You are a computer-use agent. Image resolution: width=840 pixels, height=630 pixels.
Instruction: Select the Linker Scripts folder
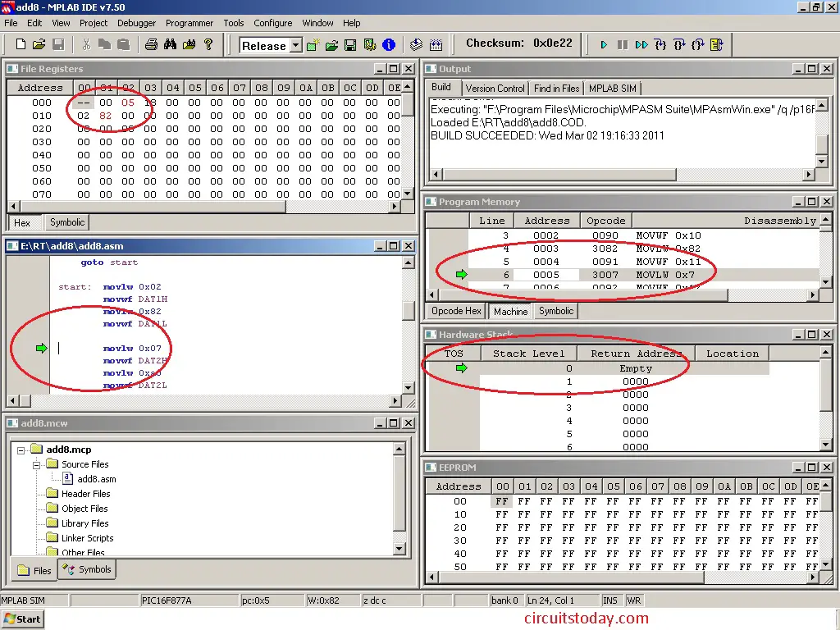click(87, 538)
